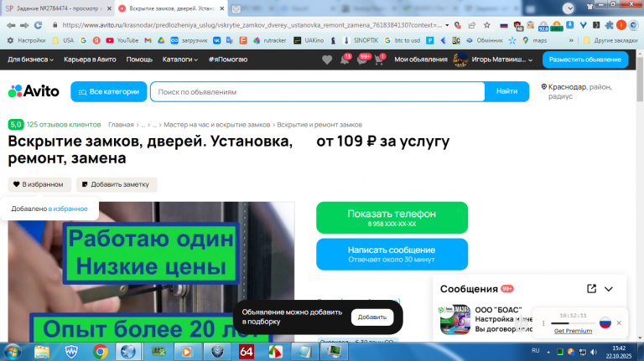Open the maps bookmark

[534, 40]
